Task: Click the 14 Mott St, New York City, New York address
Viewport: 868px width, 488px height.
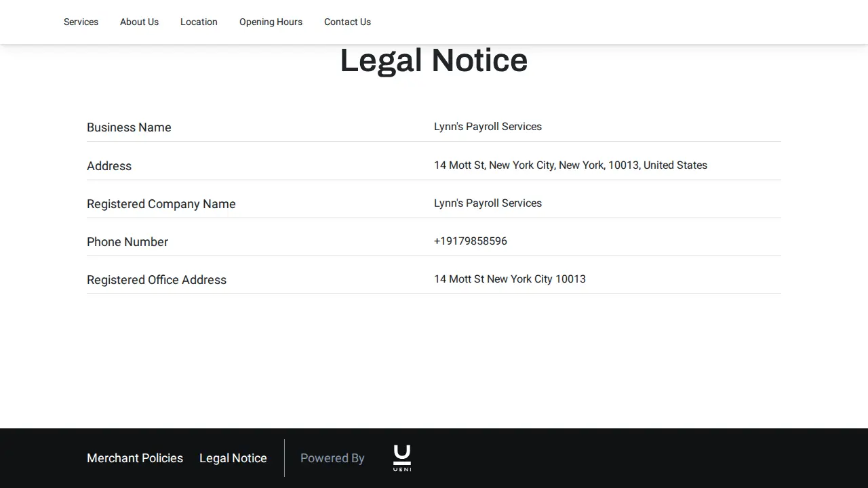Action: pos(570,165)
